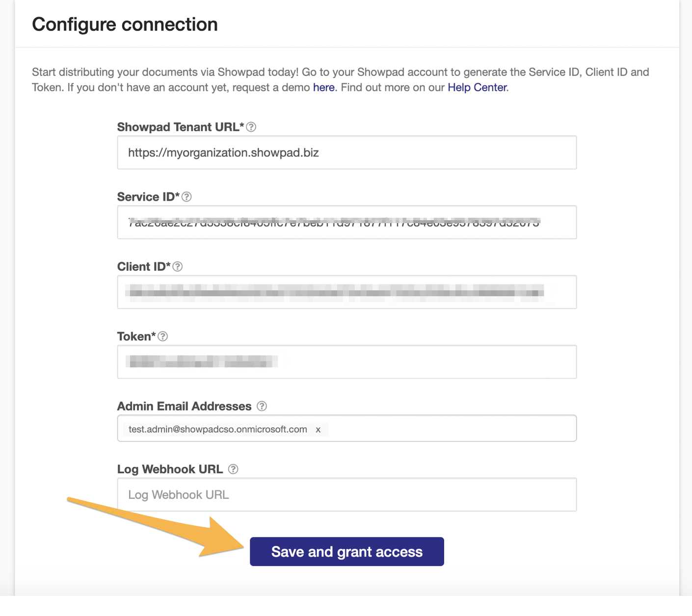Select the Client ID text box

pos(347,292)
